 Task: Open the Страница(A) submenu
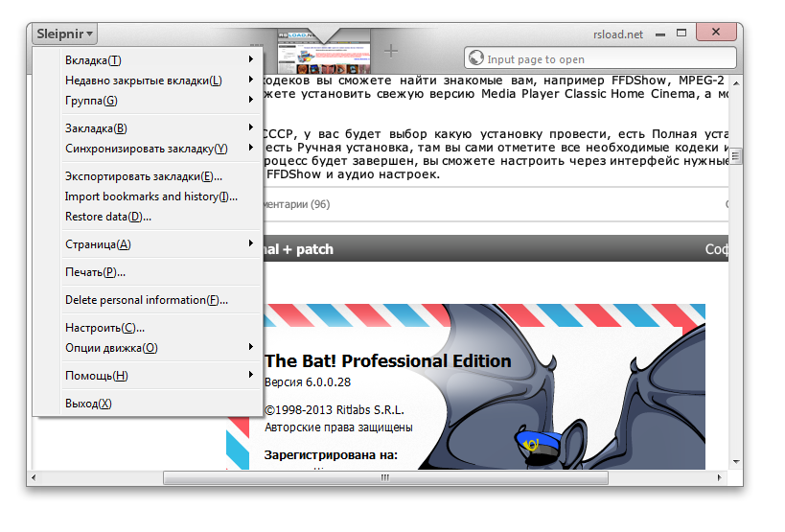(149, 244)
